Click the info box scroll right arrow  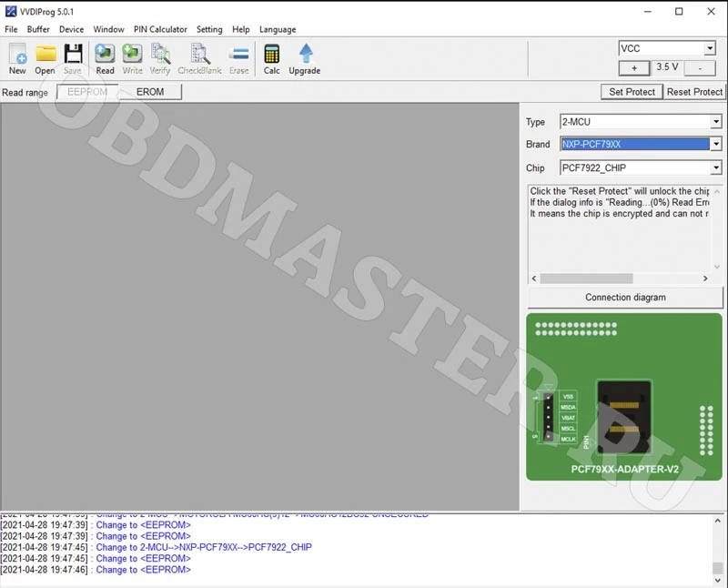pyautogui.click(x=705, y=279)
